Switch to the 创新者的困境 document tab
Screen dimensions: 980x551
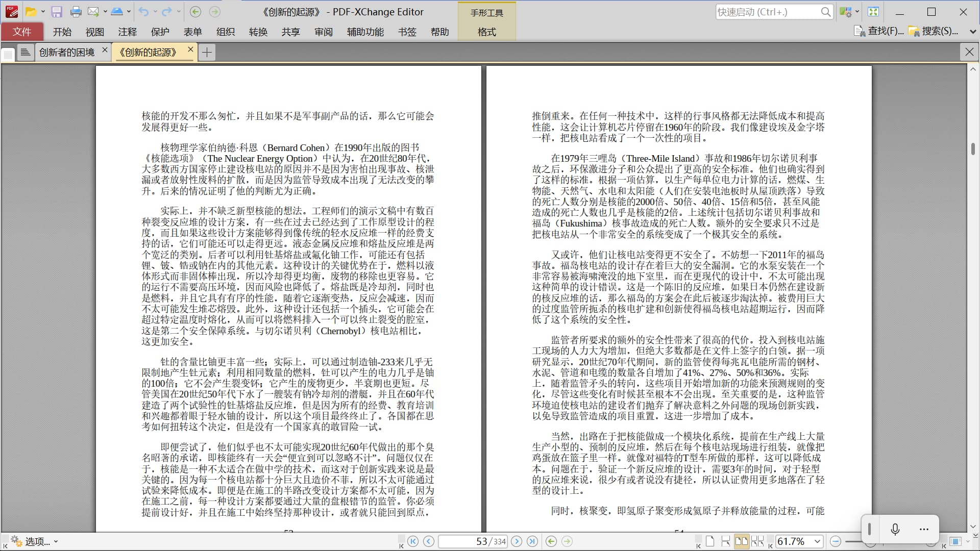tap(67, 52)
